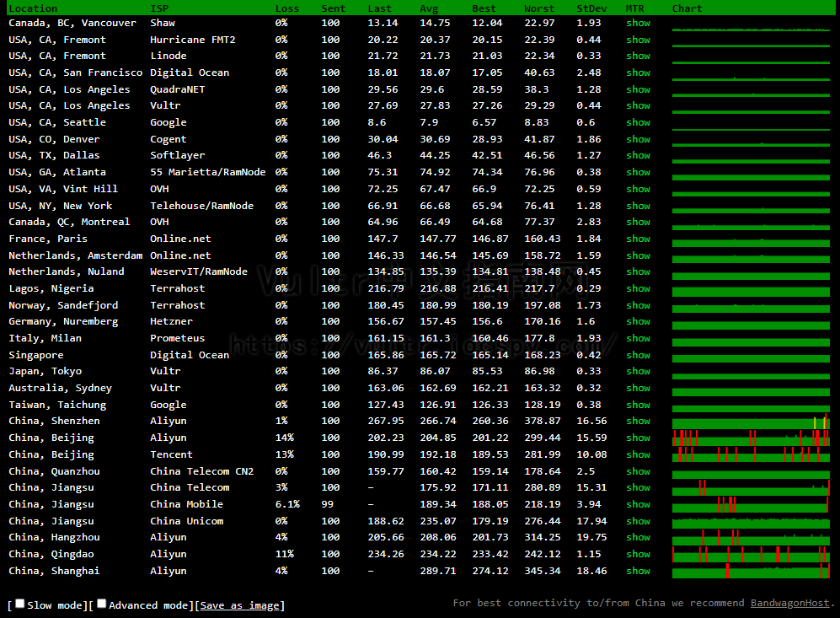This screenshot has height=618, width=840.
Task: Show MTR for Los Angeles Vultr
Action: pyautogui.click(x=638, y=105)
